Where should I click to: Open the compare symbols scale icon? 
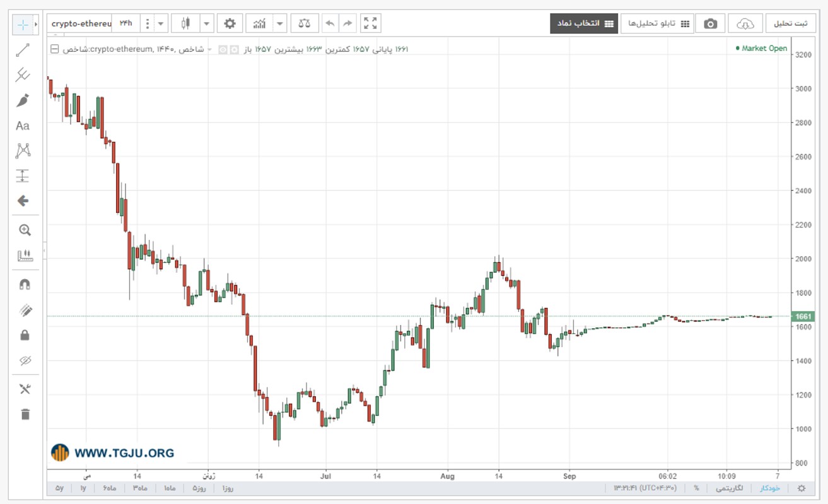pyautogui.click(x=305, y=24)
